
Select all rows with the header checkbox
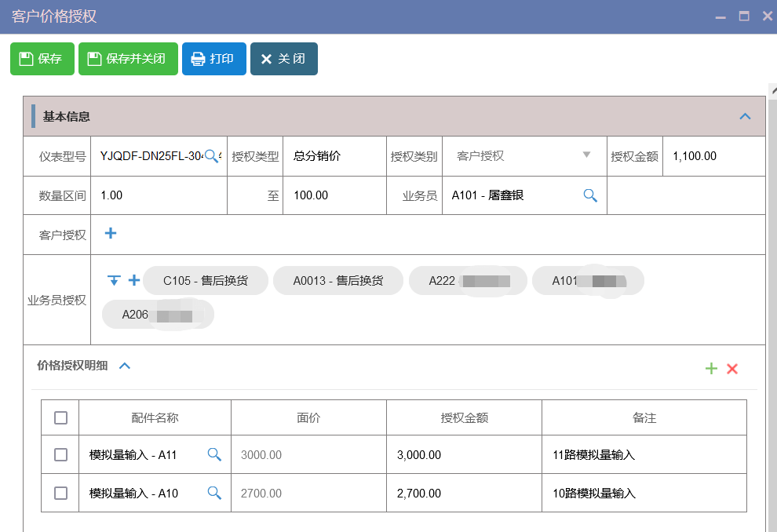tap(60, 417)
